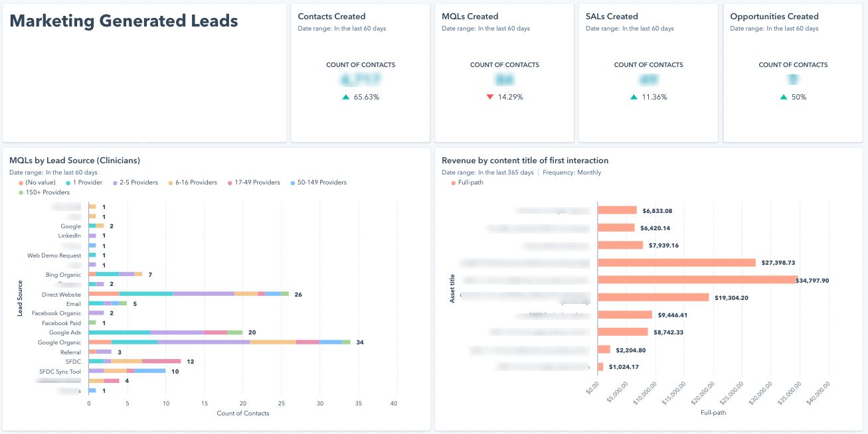Hide the 6-16 Providers legend series
Screen dimensions: 868x434
click(193, 182)
